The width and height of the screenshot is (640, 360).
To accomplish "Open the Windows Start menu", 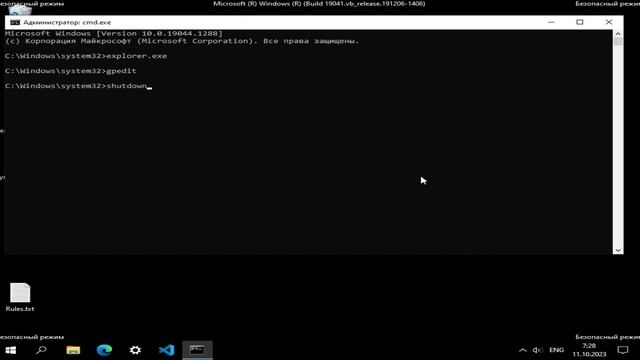I will coord(11,350).
